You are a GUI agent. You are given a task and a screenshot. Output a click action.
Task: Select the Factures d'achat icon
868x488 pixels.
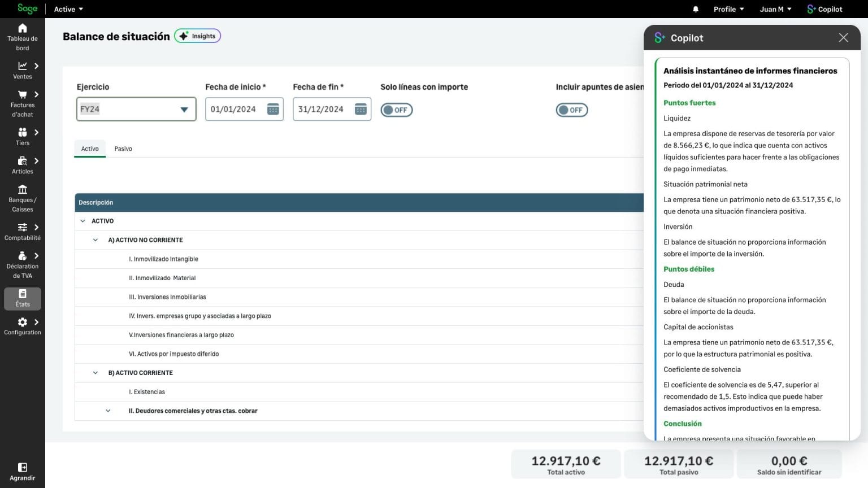click(23, 95)
